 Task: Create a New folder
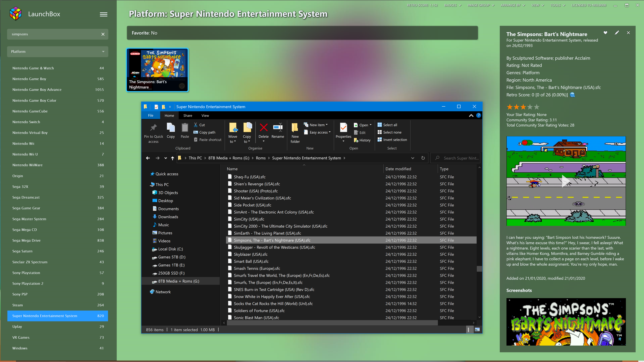(x=295, y=133)
